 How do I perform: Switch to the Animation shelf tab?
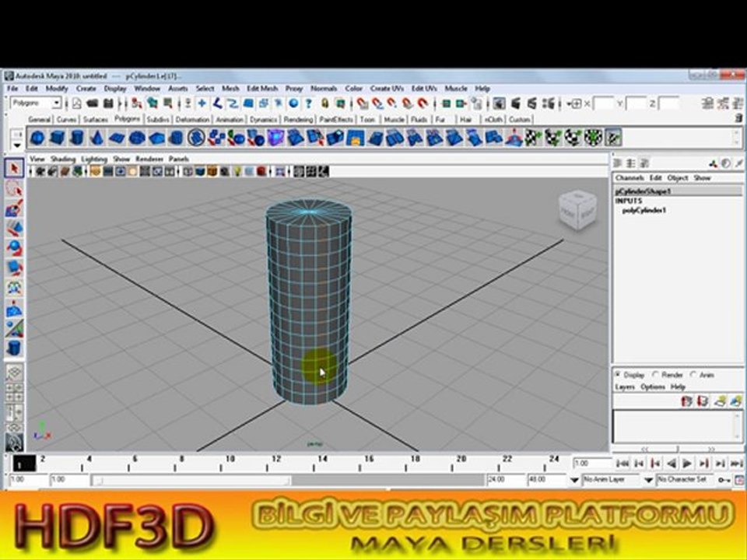tap(230, 120)
